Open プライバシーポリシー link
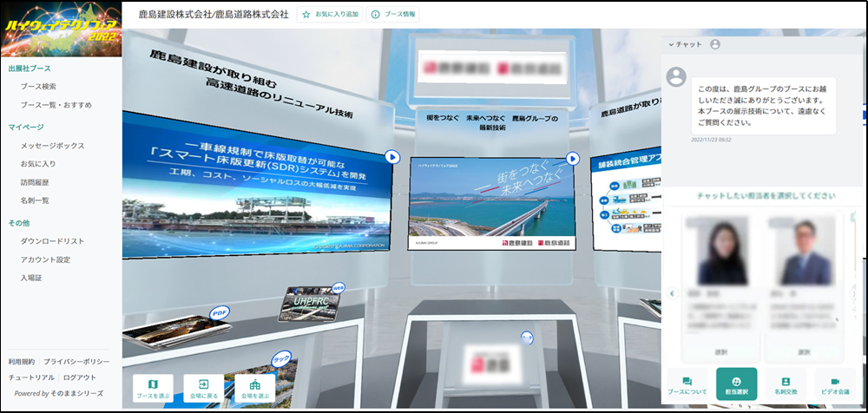 point(76,362)
